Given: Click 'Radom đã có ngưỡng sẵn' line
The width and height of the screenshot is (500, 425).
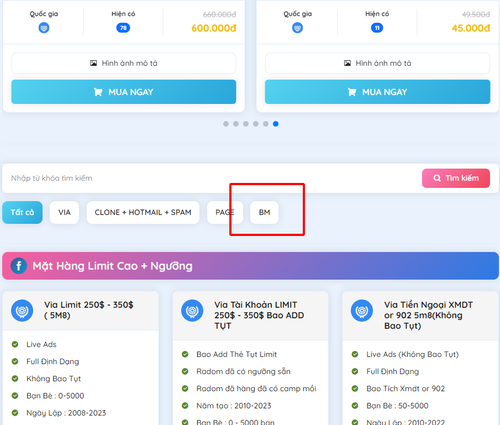Looking at the screenshot, I should (243, 371).
